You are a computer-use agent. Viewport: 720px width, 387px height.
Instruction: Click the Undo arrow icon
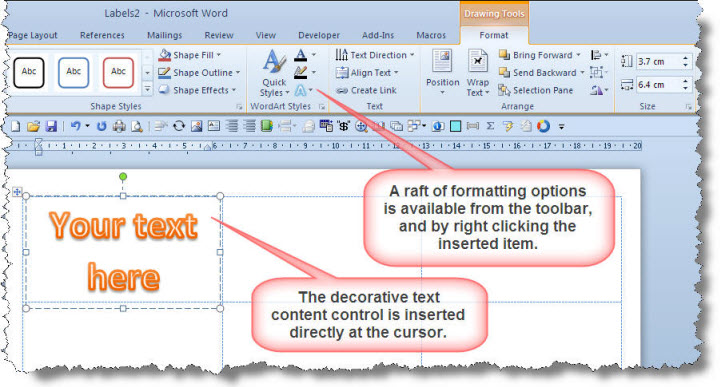point(76,126)
